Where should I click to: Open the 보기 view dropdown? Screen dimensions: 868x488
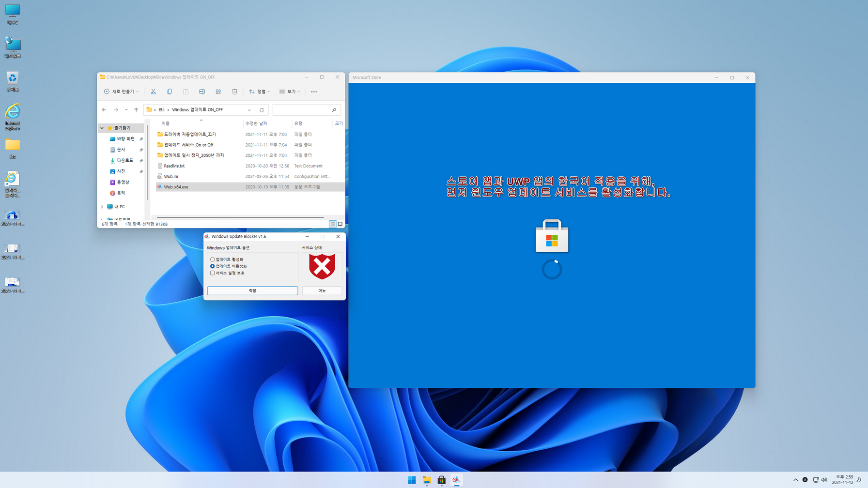point(290,91)
